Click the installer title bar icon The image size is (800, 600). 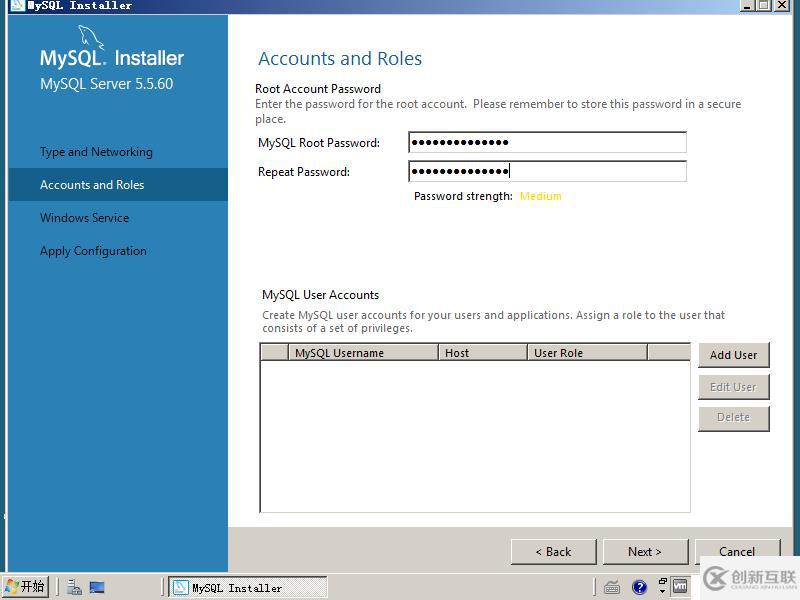point(17,6)
